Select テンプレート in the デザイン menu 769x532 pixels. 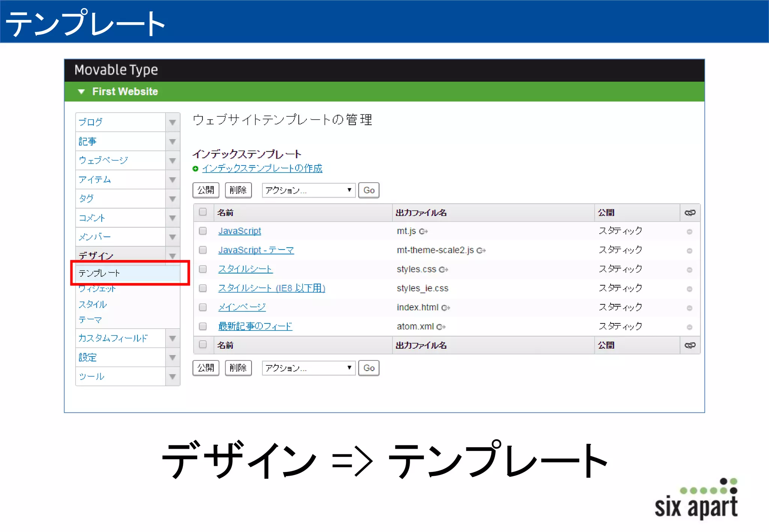tap(100, 273)
